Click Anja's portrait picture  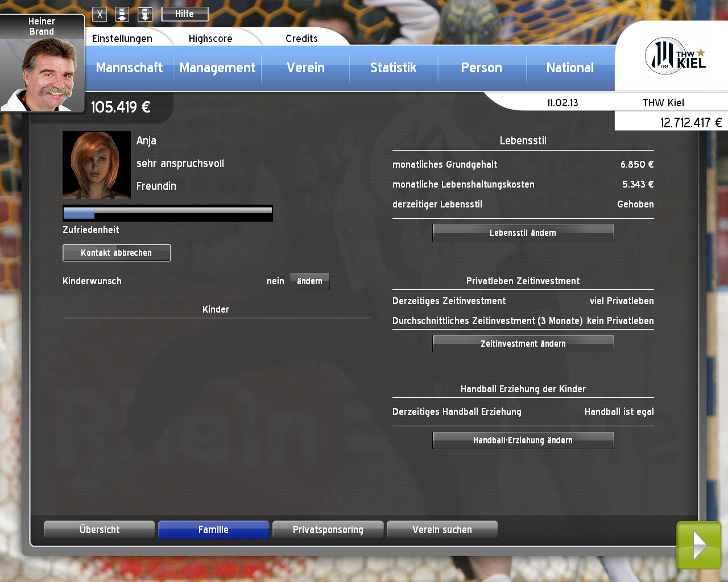click(x=96, y=165)
